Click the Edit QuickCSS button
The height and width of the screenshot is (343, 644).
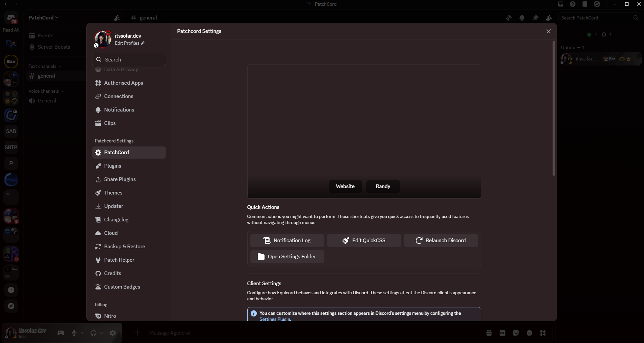pyautogui.click(x=364, y=241)
